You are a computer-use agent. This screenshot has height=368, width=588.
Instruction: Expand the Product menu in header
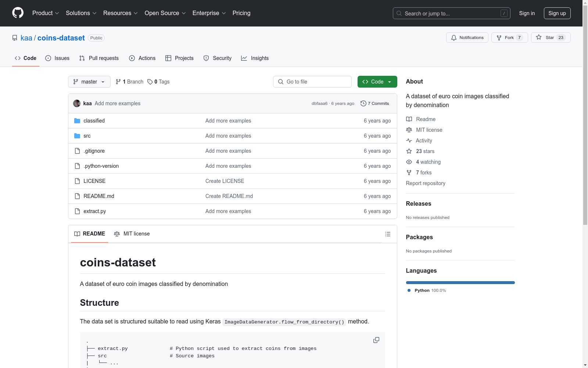(46, 13)
